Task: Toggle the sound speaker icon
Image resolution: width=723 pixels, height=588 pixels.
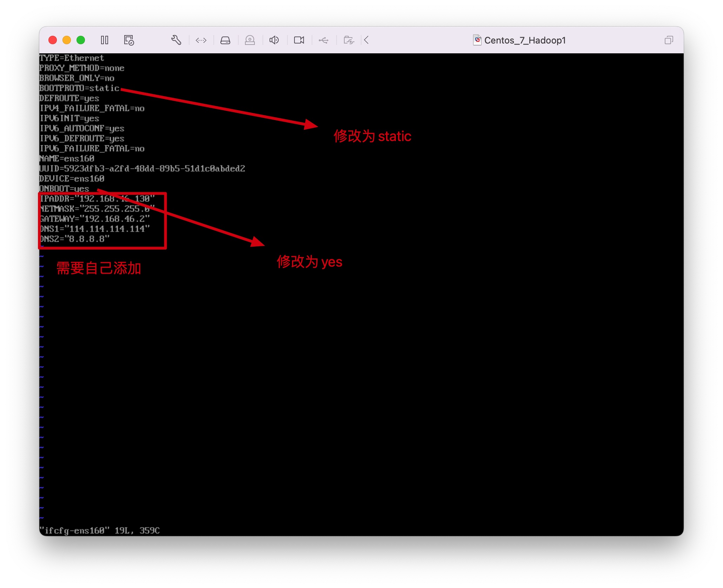Action: [x=274, y=40]
